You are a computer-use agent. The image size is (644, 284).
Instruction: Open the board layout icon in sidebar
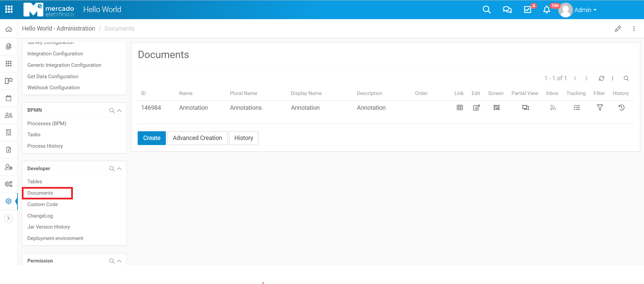[9, 81]
